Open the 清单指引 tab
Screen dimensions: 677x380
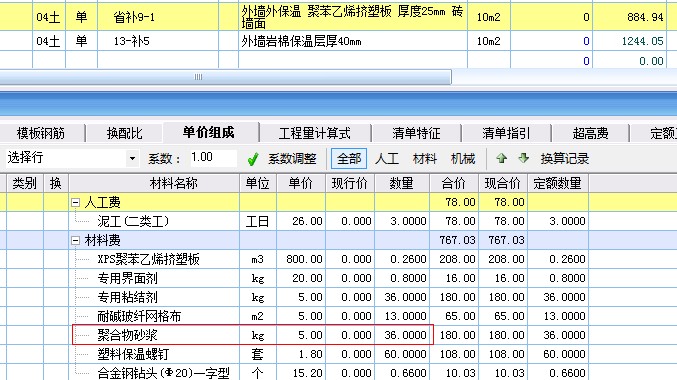tap(506, 133)
